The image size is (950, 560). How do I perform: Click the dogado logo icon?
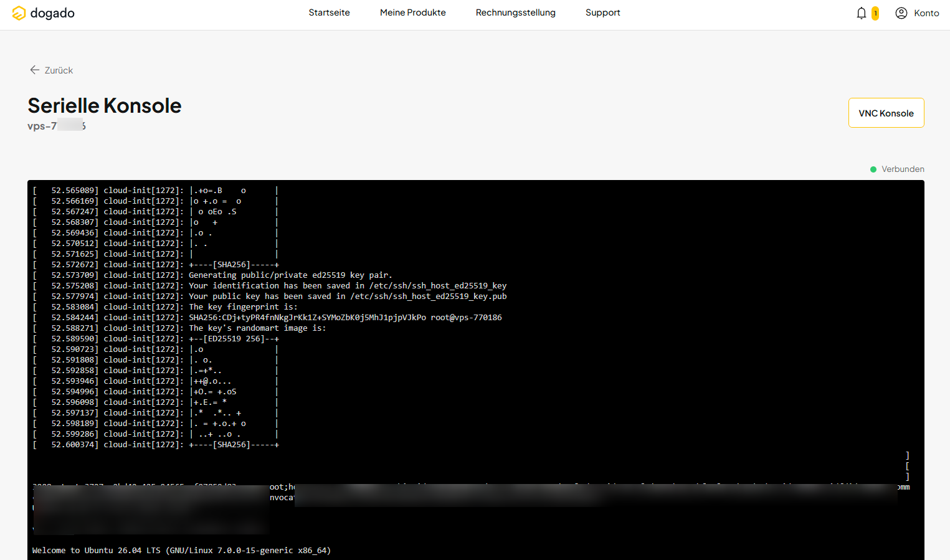(x=19, y=13)
